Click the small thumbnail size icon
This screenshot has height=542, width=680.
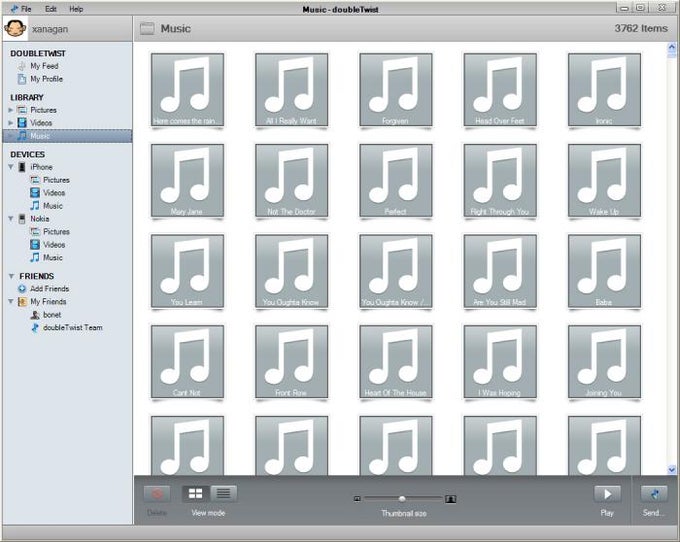pyautogui.click(x=357, y=499)
